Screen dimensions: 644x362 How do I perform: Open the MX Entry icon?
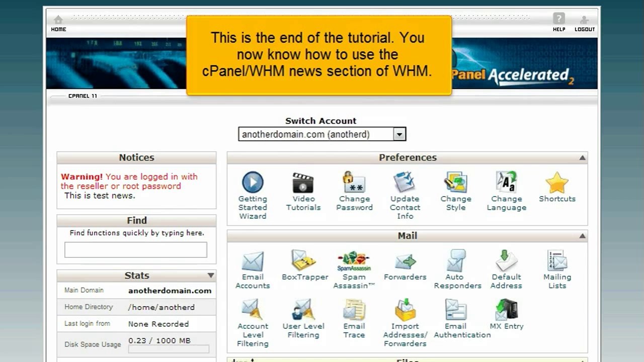coord(507,310)
